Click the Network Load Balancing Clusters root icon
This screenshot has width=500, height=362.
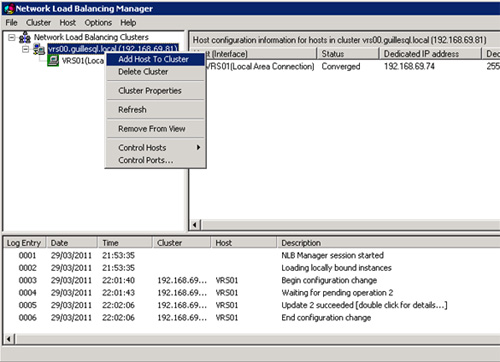[25, 37]
